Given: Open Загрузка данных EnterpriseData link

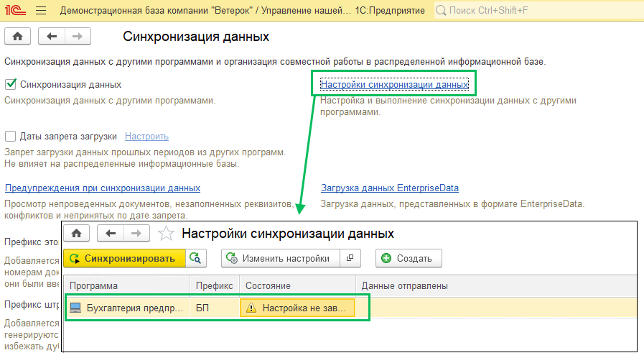Looking at the screenshot, I should pyautogui.click(x=390, y=188).
